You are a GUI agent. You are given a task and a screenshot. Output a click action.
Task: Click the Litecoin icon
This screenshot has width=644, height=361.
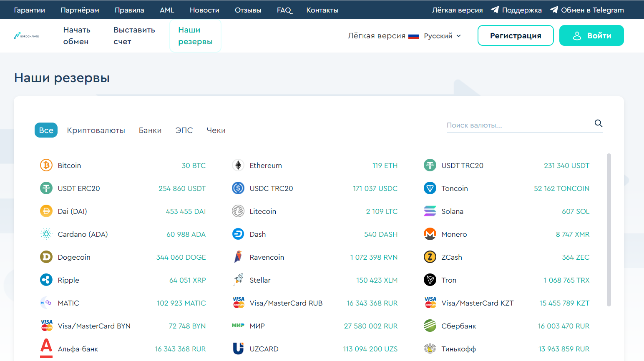pyautogui.click(x=238, y=211)
